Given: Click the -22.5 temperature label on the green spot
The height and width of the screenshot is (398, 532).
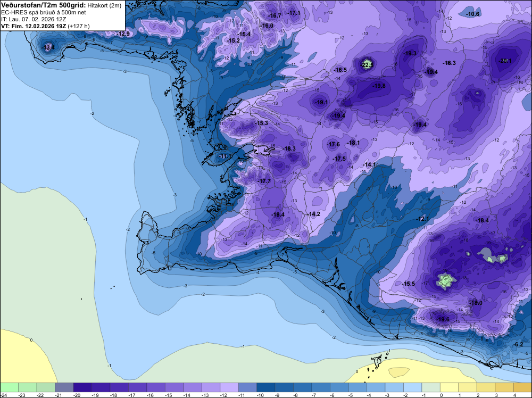Looking at the screenshot, I should point(367,65).
